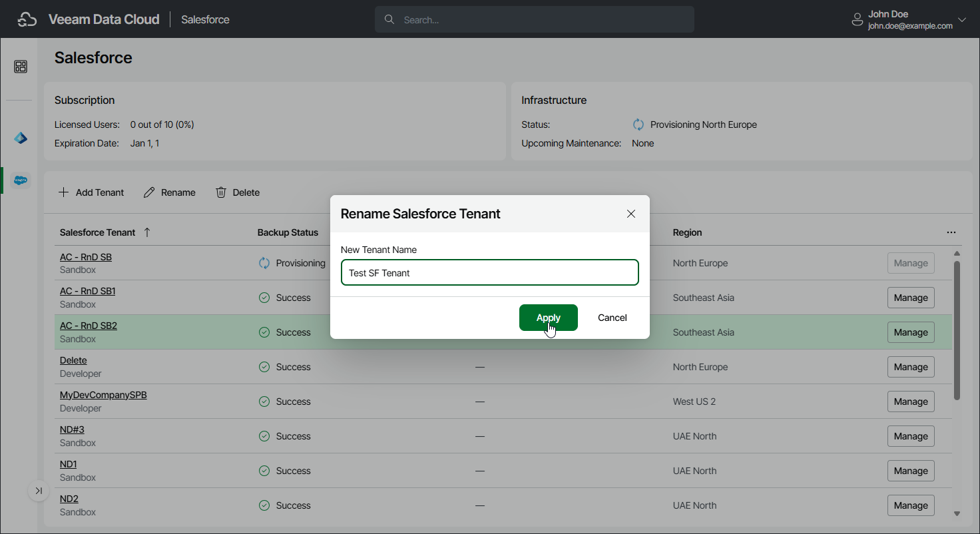Click the Success check icon for ND#3
Image resolution: width=980 pixels, height=534 pixels.
coord(264,436)
